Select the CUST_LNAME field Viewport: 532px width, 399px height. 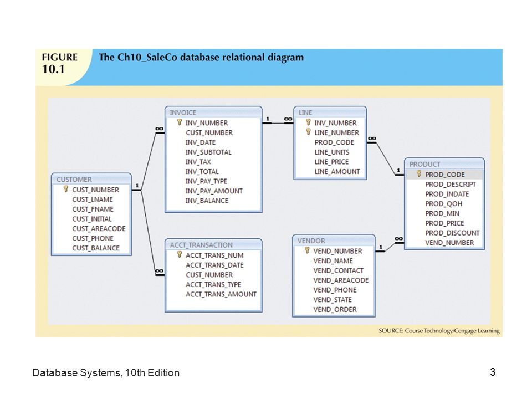93,199
